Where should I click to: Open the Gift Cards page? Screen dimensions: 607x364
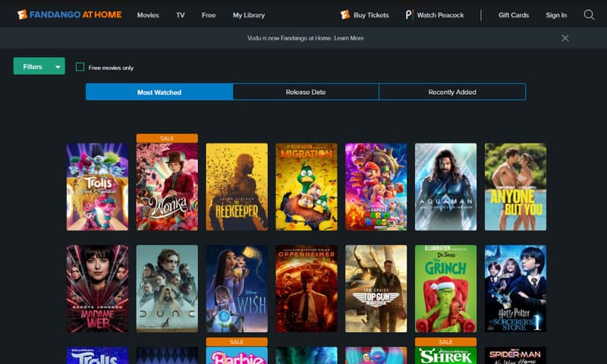pos(514,15)
